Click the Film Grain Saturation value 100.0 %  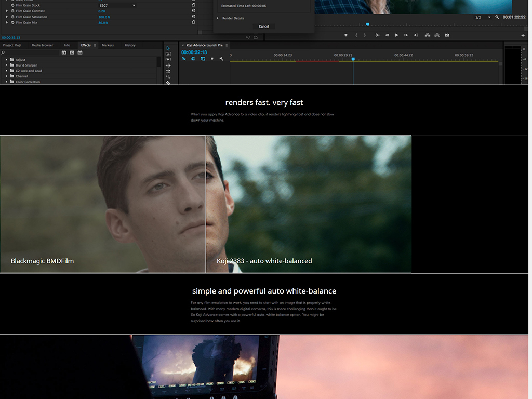(x=104, y=17)
